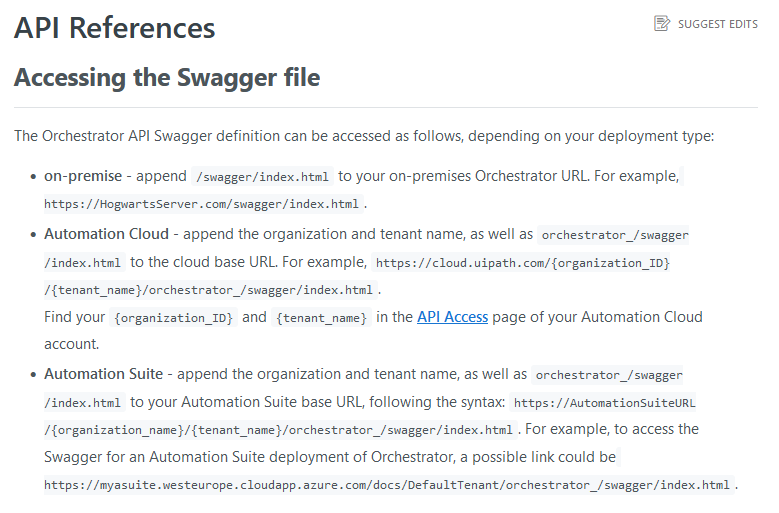Click the {organization_name}/{tenant_name} syntax code line
779x513 pixels.
point(278,430)
